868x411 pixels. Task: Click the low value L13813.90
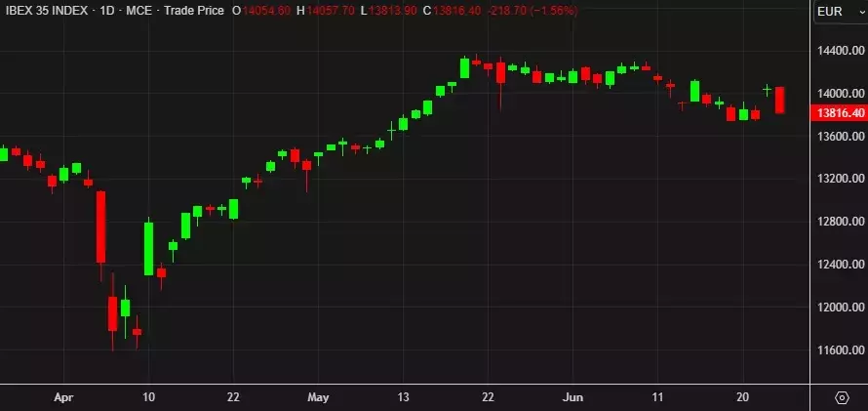tap(388, 11)
